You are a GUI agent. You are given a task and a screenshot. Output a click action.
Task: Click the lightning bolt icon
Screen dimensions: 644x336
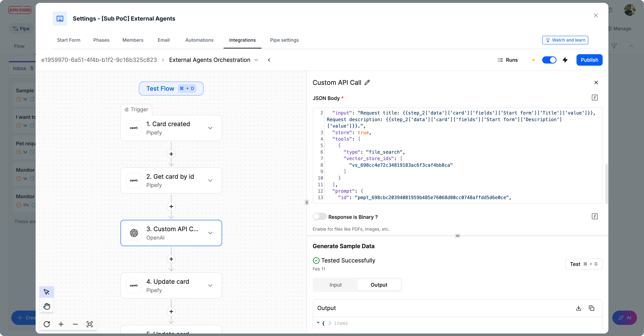[x=565, y=60]
